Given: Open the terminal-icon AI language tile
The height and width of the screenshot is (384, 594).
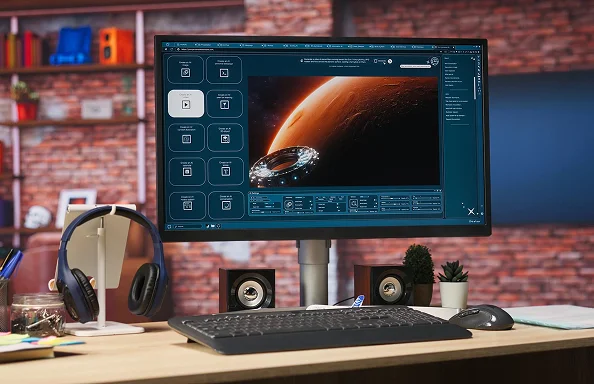Looking at the screenshot, I should [224, 70].
